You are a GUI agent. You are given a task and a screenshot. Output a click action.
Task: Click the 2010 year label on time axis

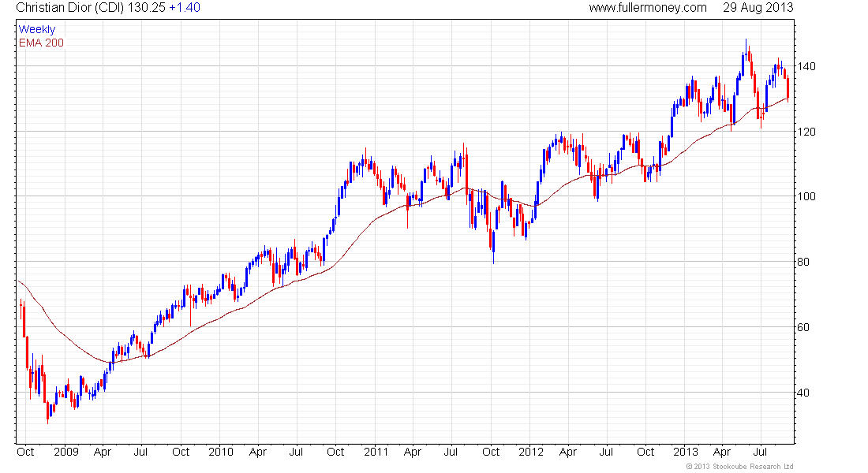point(221,452)
